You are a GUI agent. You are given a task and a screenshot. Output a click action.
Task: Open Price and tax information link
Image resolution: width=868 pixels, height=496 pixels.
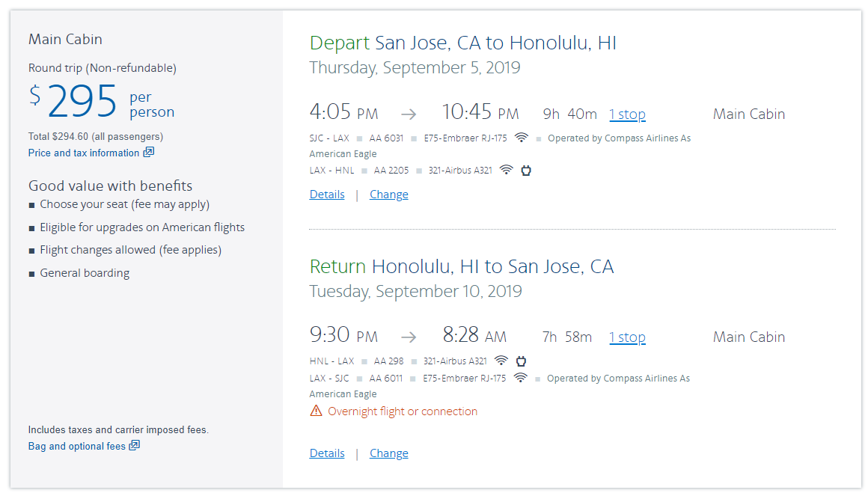84,153
